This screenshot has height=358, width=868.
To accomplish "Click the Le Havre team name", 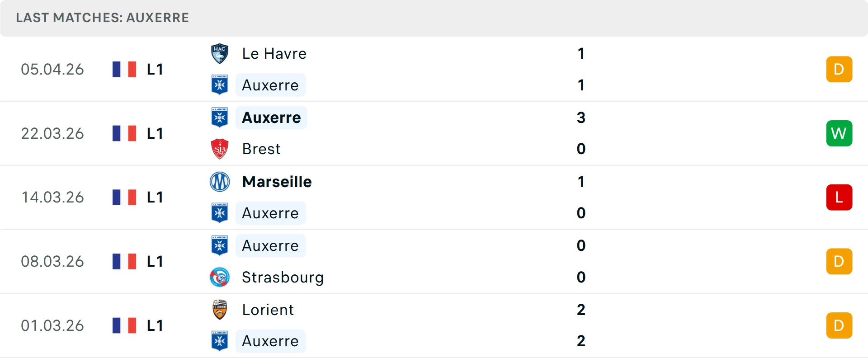I will [x=274, y=53].
